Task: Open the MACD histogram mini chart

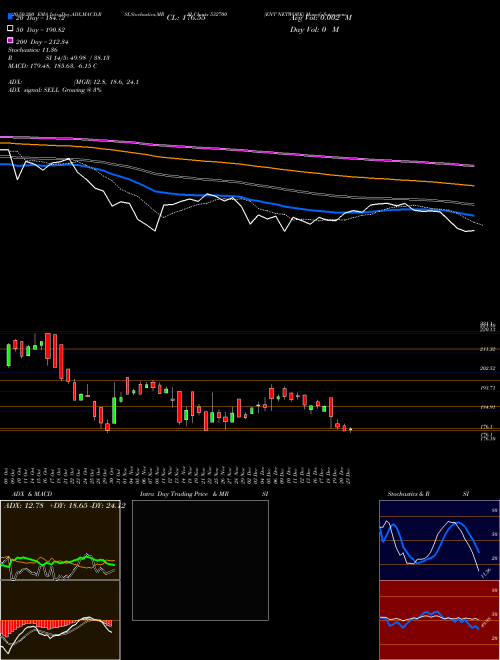Action: (x=60, y=620)
